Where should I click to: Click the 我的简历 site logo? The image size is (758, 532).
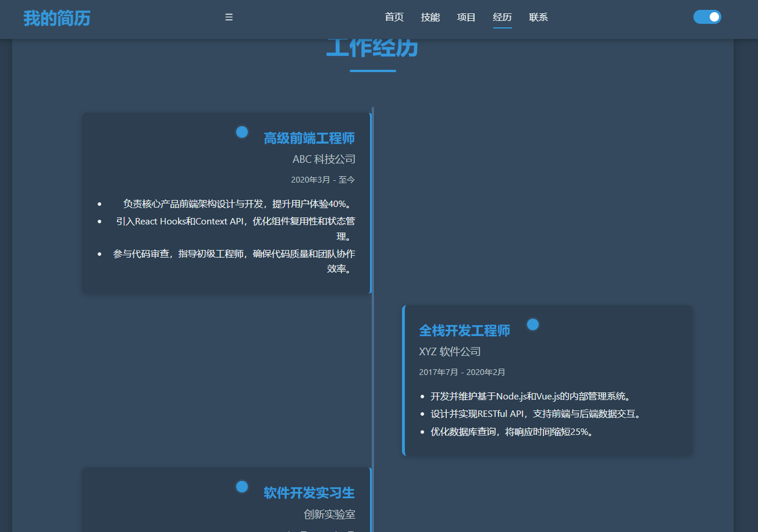click(57, 18)
